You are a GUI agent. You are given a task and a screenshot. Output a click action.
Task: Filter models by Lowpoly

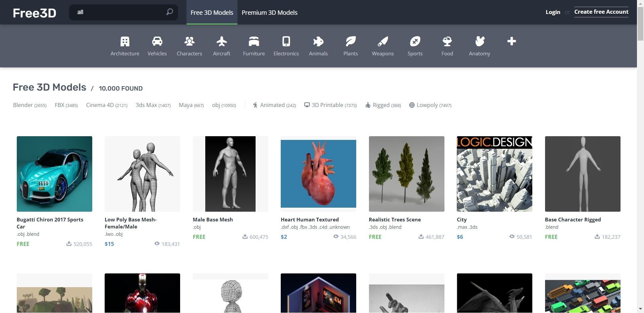pyautogui.click(x=430, y=105)
